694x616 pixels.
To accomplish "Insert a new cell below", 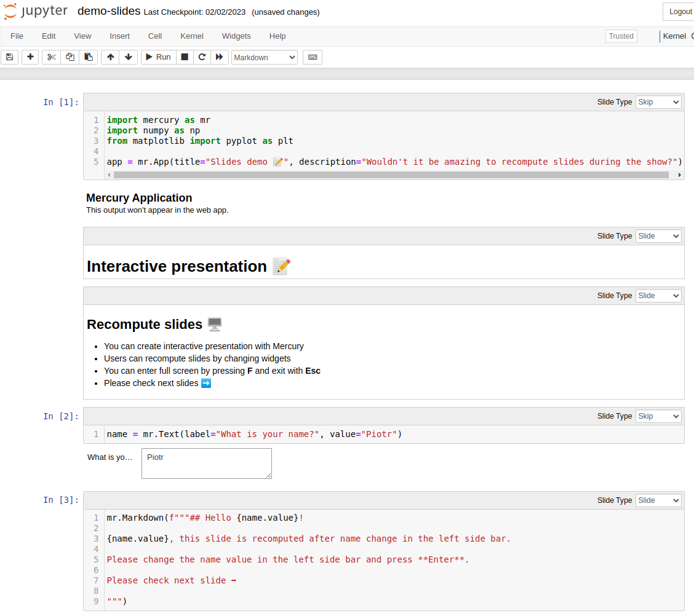I will click(30, 57).
